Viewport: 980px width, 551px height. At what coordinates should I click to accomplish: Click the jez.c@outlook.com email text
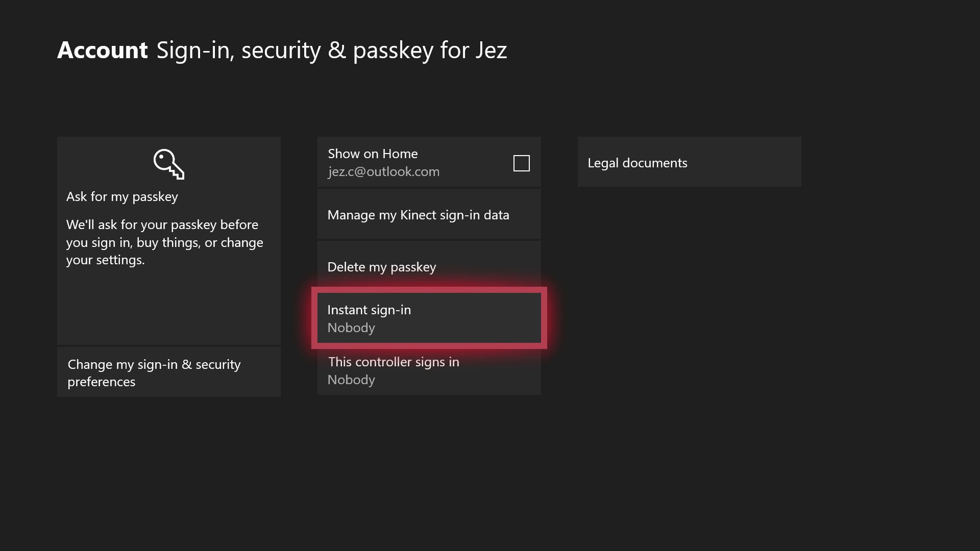[383, 171]
